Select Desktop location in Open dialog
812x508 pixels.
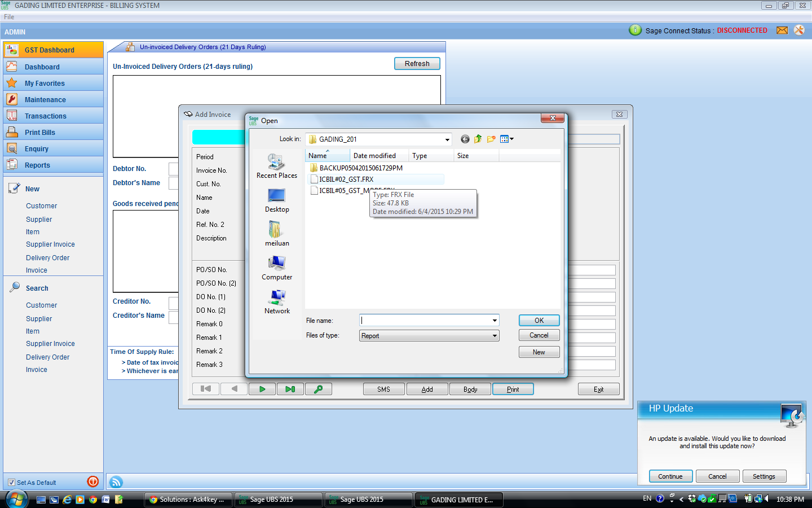pos(277,200)
